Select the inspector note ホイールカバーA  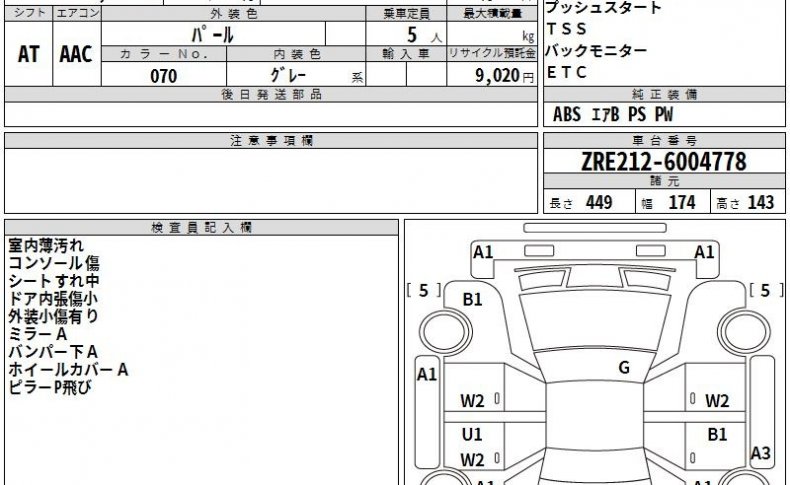tap(69, 370)
